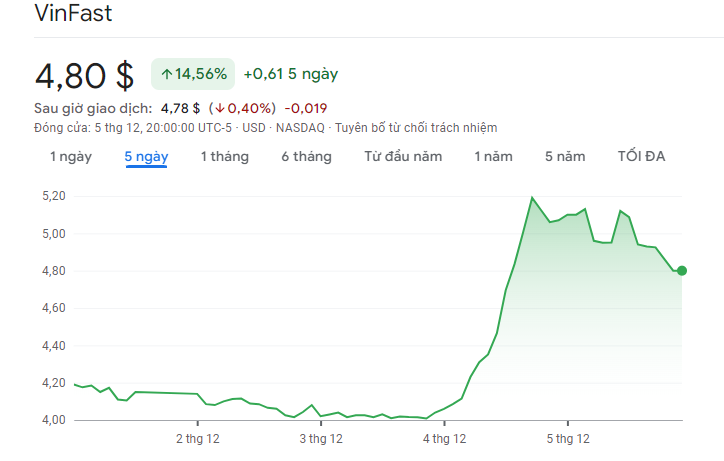Click the 4,40 y-axis label
The height and width of the screenshot is (461, 724).
tap(54, 346)
